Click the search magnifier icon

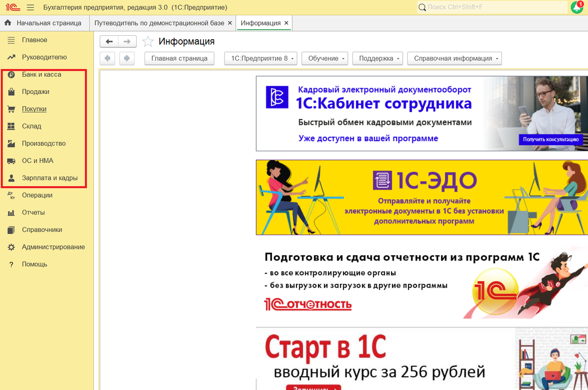(422, 7)
